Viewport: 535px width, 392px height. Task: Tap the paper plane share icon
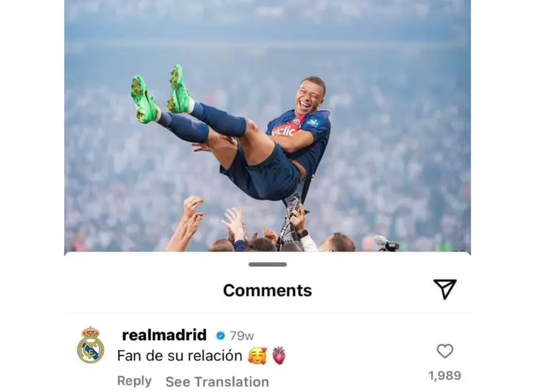tap(445, 289)
